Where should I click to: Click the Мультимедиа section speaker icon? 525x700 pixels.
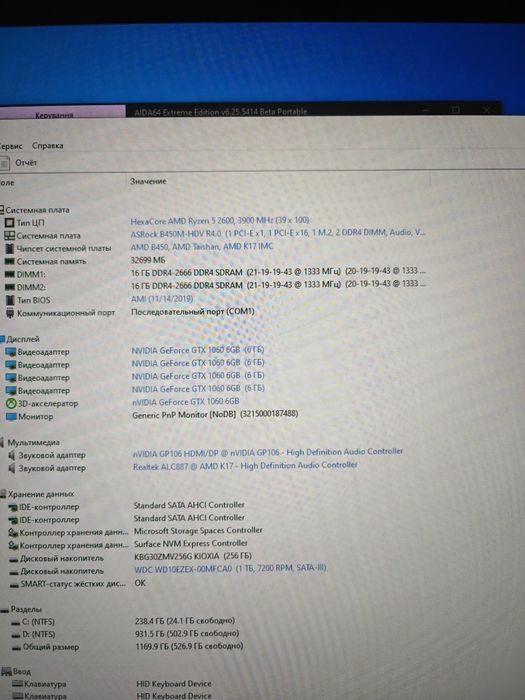[3, 442]
